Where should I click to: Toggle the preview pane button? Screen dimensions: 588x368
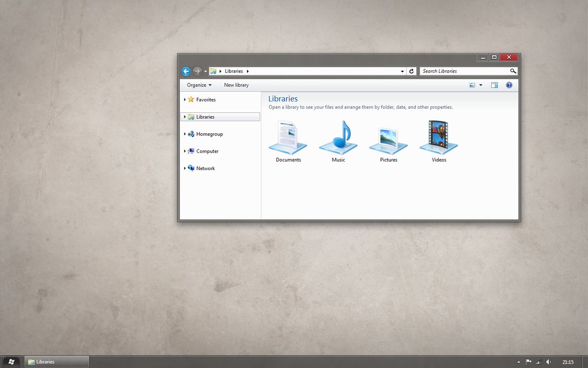click(494, 85)
